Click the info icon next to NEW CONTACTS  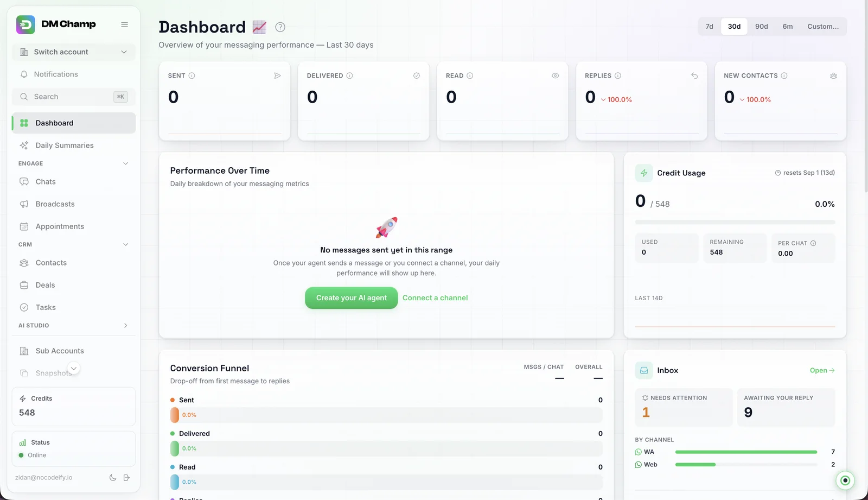pos(784,76)
